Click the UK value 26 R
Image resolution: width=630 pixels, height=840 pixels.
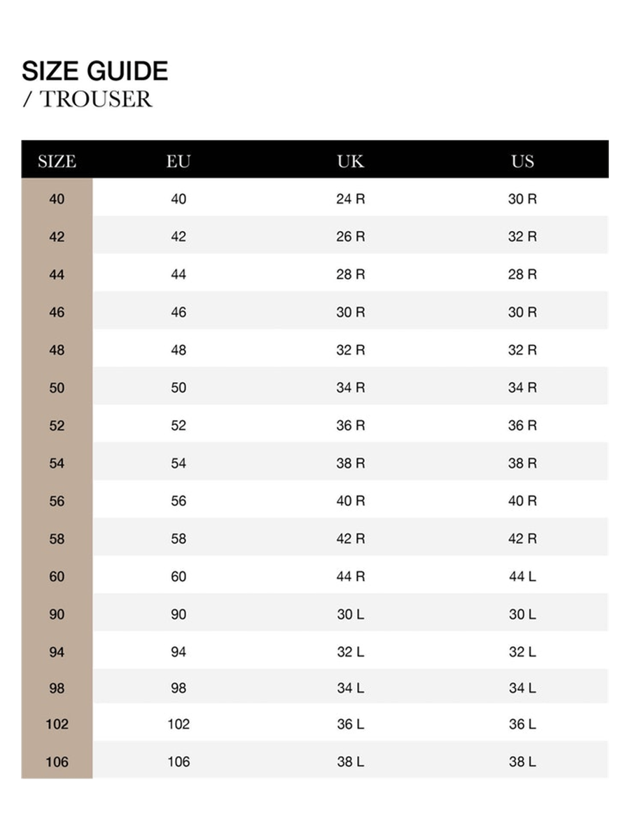click(351, 237)
